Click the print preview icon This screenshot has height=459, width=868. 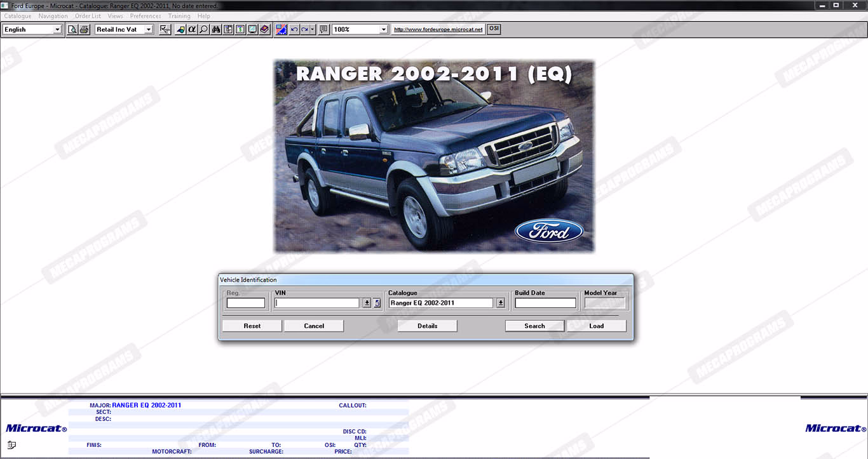coord(72,29)
